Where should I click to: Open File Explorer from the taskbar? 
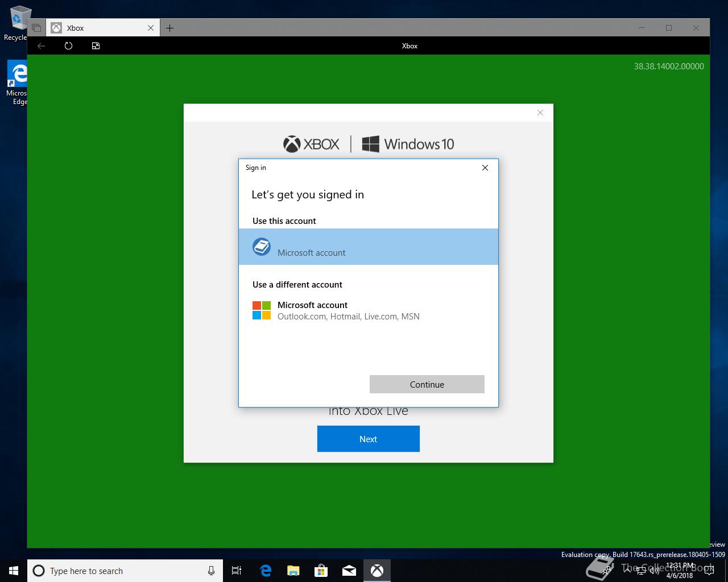pyautogui.click(x=293, y=571)
